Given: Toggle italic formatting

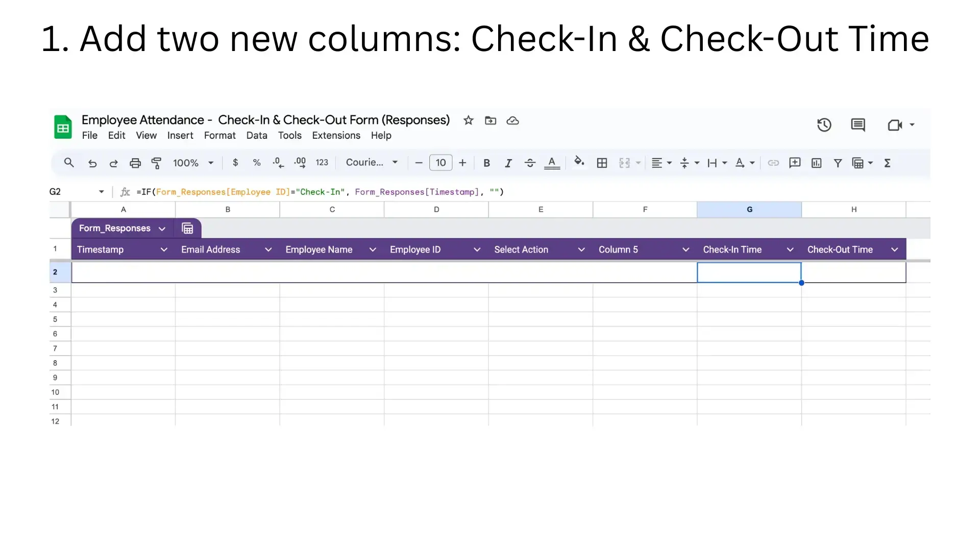Looking at the screenshot, I should (508, 163).
